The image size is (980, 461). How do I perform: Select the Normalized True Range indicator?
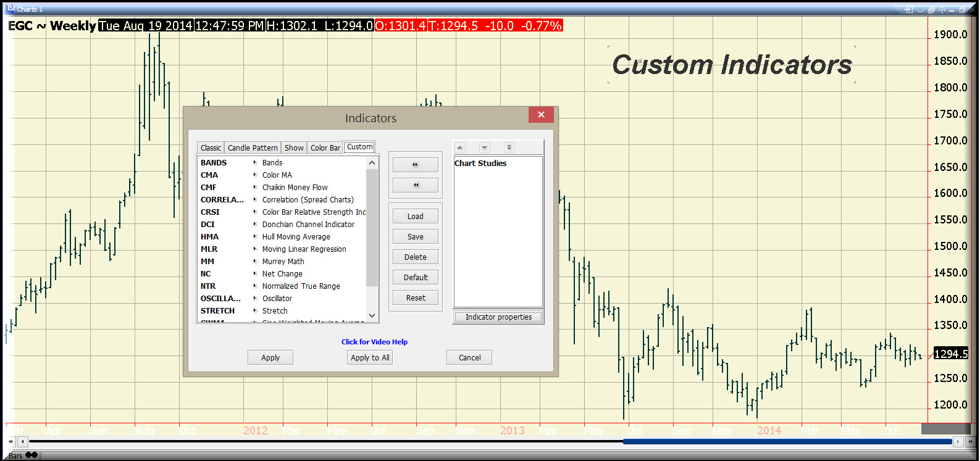pyautogui.click(x=301, y=286)
